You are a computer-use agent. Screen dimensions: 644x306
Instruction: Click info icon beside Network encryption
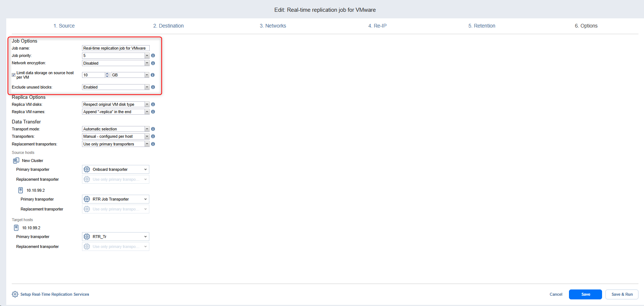tap(153, 63)
